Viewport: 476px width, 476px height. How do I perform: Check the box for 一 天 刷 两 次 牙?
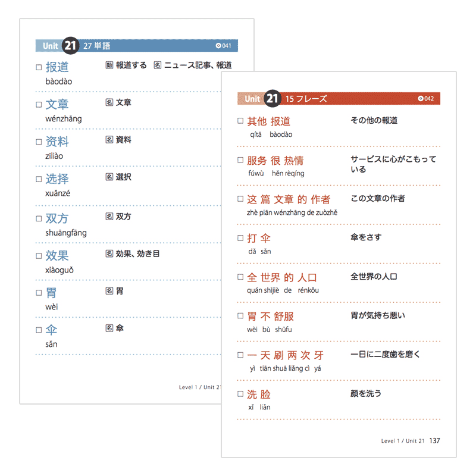click(x=240, y=355)
